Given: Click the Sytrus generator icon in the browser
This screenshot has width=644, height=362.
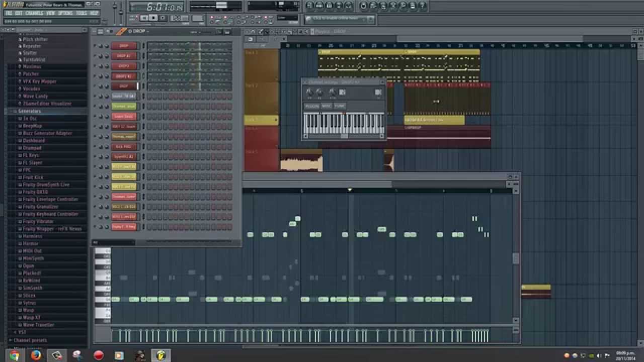Looking at the screenshot, I should pyautogui.click(x=20, y=303).
